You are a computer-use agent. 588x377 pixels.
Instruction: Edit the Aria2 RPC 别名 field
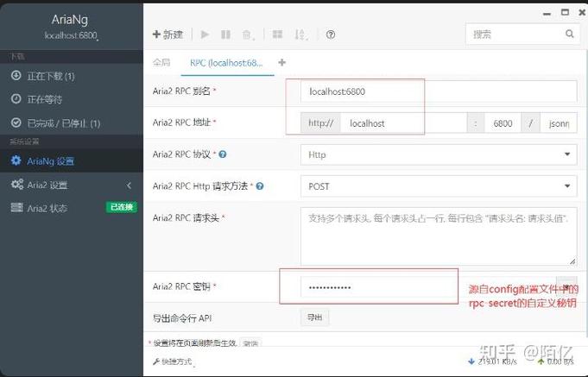pyautogui.click(x=439, y=91)
